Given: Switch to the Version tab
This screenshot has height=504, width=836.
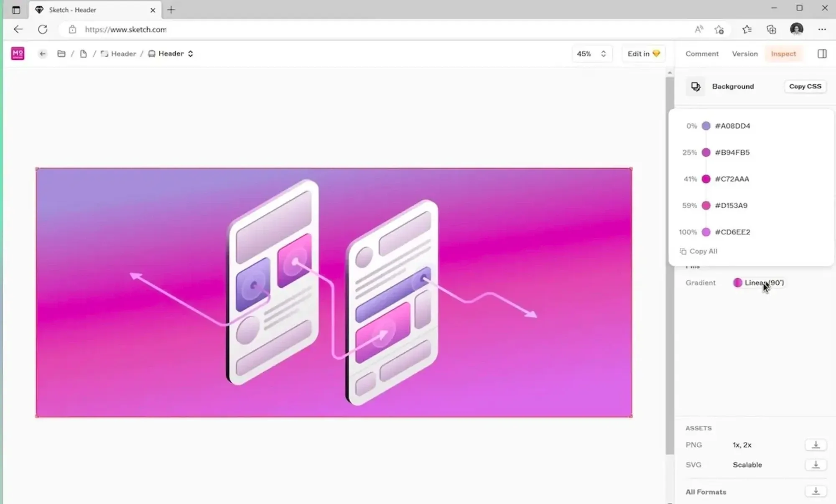Looking at the screenshot, I should coord(744,53).
